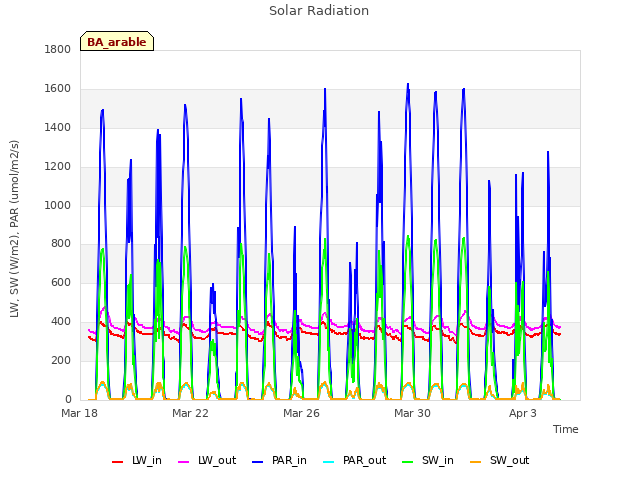Toggle the SW_out legend entry
Screen dimensions: 640x480
(500, 460)
